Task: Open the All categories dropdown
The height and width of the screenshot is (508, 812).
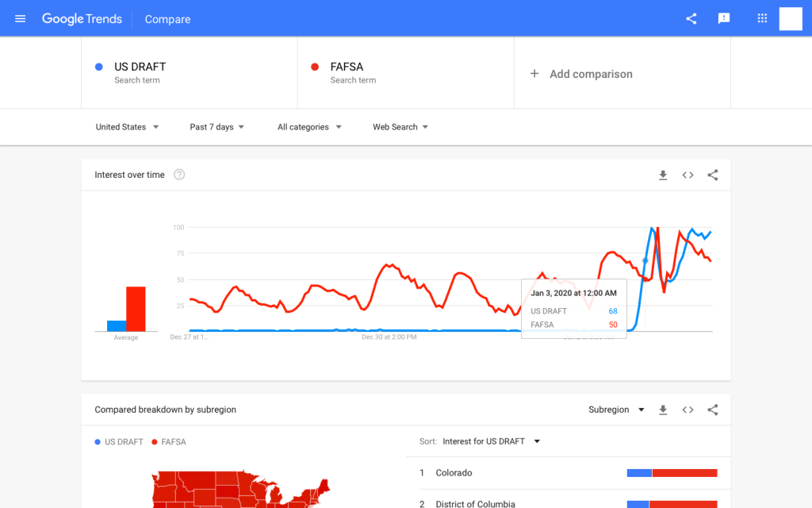Action: click(x=309, y=127)
